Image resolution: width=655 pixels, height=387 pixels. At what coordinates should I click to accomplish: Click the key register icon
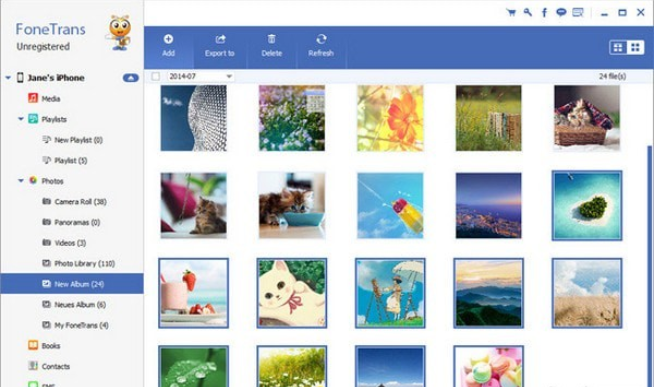click(528, 12)
